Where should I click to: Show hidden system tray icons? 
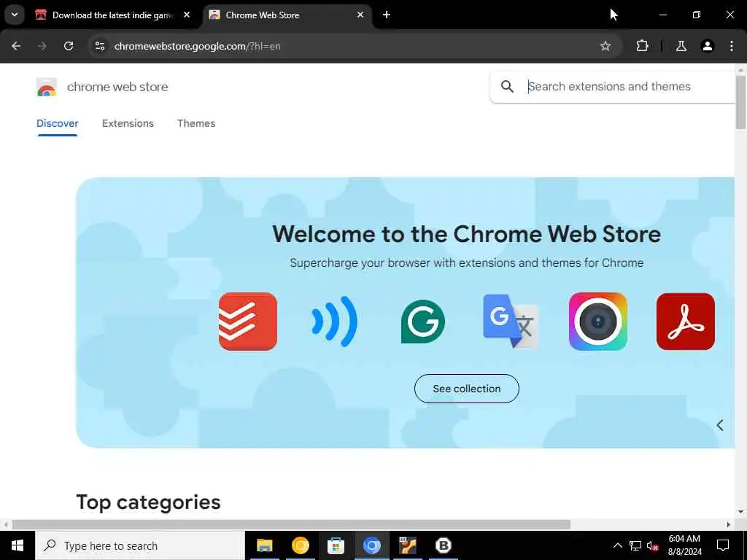617,545
